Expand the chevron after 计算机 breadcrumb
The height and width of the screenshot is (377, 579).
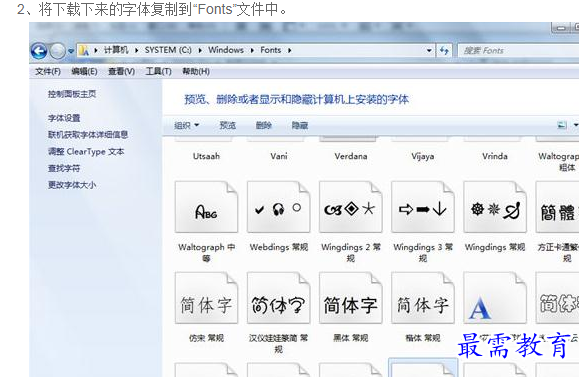click(x=136, y=50)
